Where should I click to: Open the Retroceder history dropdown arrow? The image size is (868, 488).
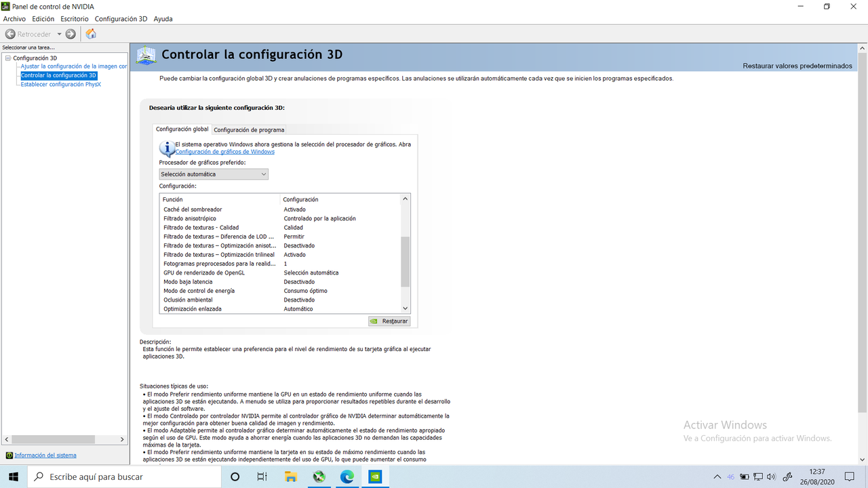click(59, 34)
